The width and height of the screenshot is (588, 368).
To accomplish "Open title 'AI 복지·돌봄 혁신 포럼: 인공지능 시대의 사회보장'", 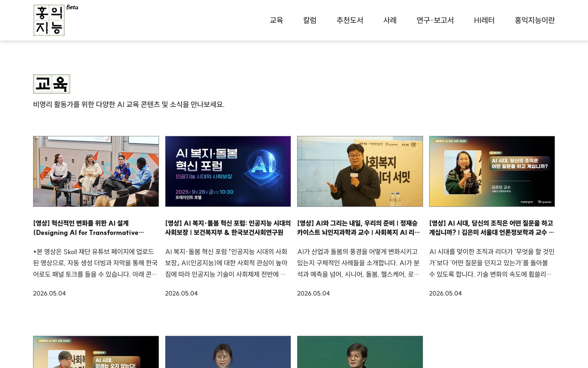I will point(228,228).
